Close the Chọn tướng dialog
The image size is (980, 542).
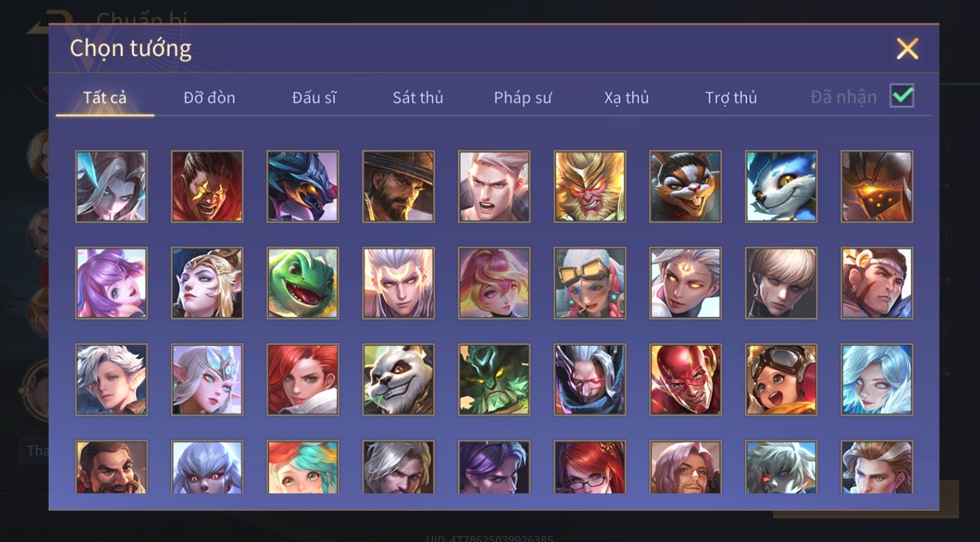click(x=907, y=49)
